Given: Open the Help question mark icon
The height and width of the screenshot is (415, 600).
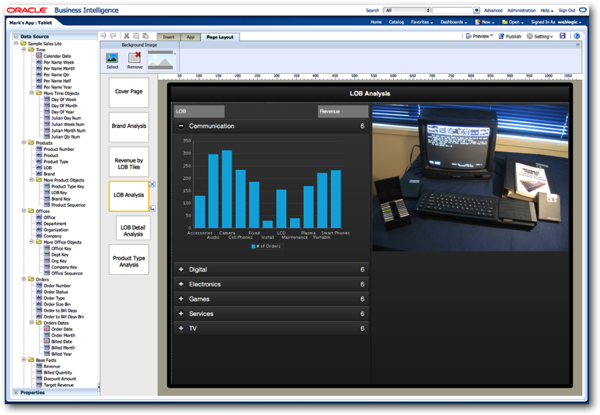Looking at the screenshot, I should coord(577,36).
